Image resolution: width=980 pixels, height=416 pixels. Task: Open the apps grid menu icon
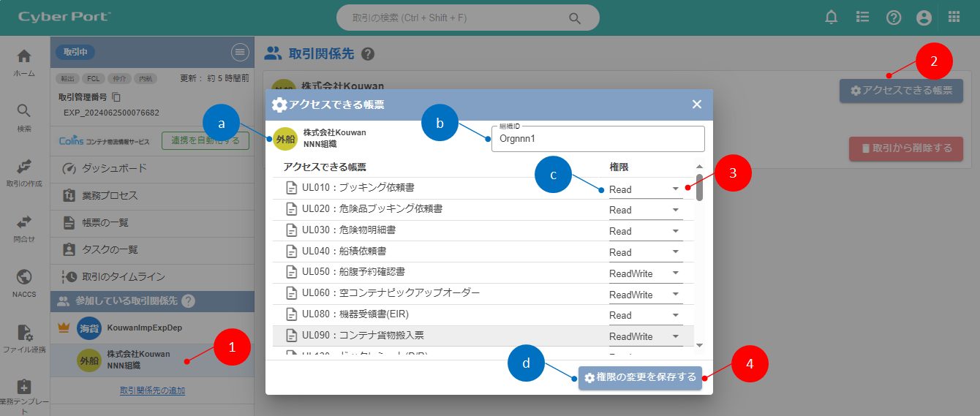pos(954,18)
